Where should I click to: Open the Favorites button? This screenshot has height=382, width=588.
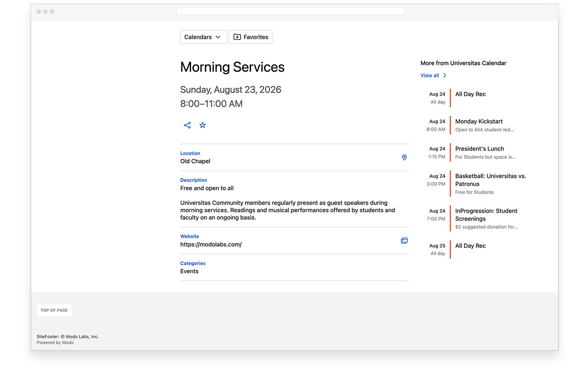click(250, 37)
